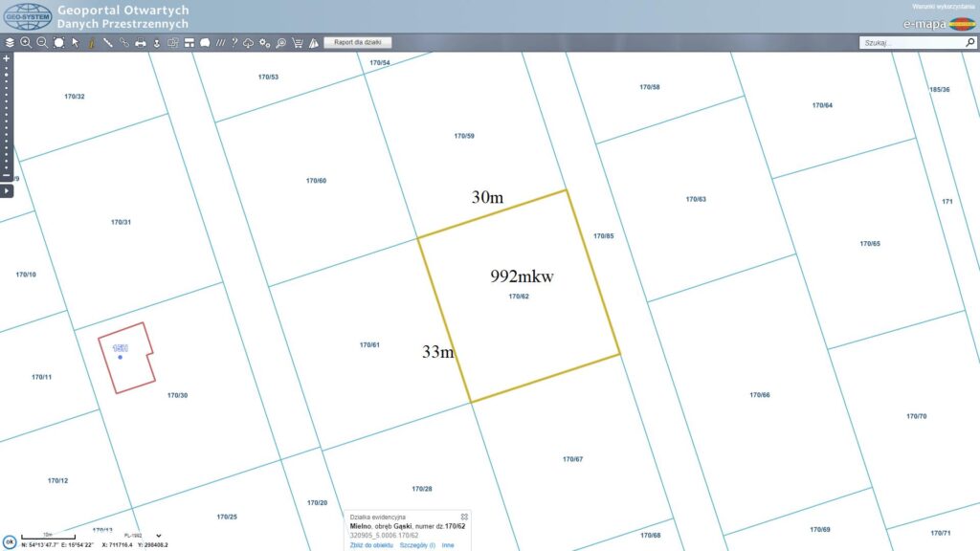Click the Inne link in parcel popup
The image size is (980, 551).
pos(448,545)
